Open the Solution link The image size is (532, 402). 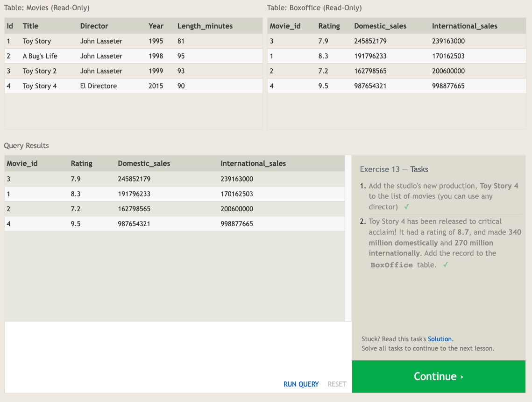click(440, 339)
